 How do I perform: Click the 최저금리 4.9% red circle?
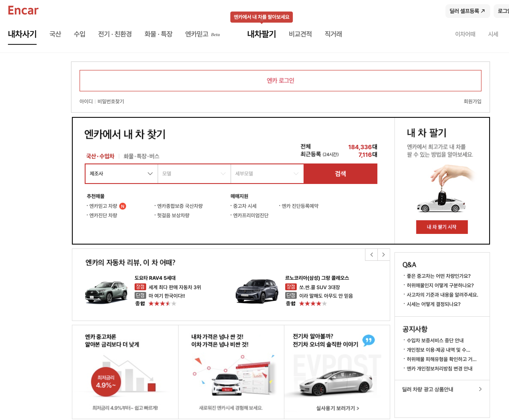click(x=106, y=382)
